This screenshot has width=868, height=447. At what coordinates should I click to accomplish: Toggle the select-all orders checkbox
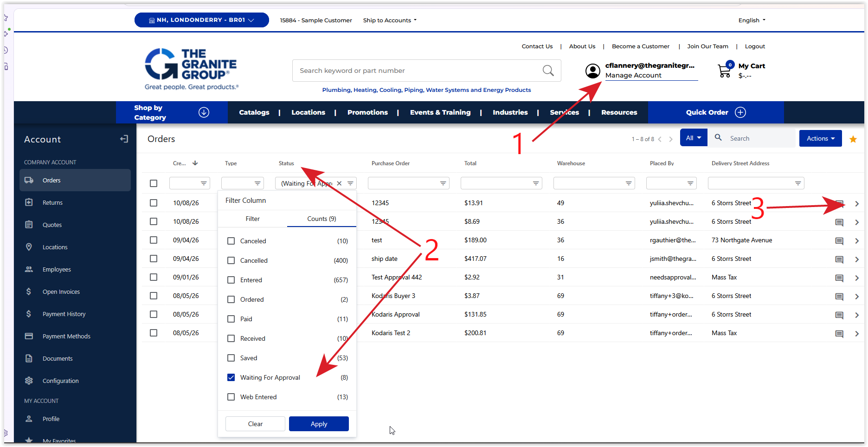pyautogui.click(x=154, y=183)
